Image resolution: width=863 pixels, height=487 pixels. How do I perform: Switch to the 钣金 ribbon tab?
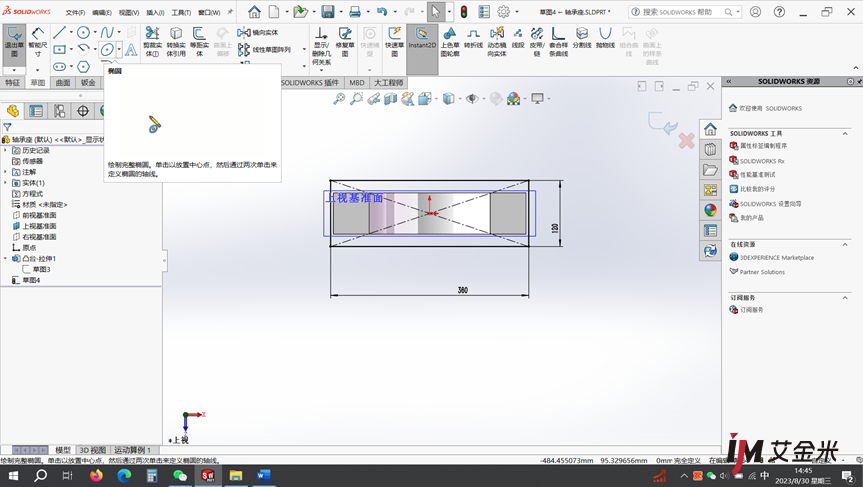click(88, 83)
